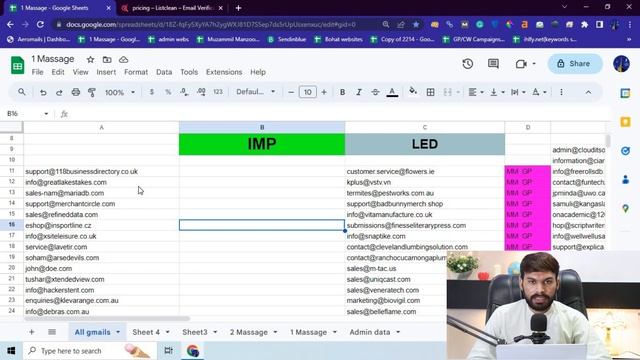
Task: Open vertical align dropdown
Action: coord(497,92)
